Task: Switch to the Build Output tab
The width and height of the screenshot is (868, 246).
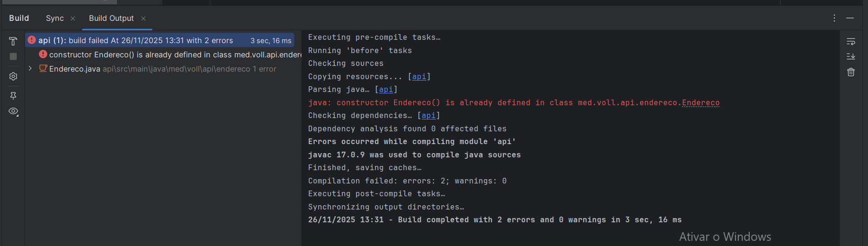Action: click(x=111, y=18)
